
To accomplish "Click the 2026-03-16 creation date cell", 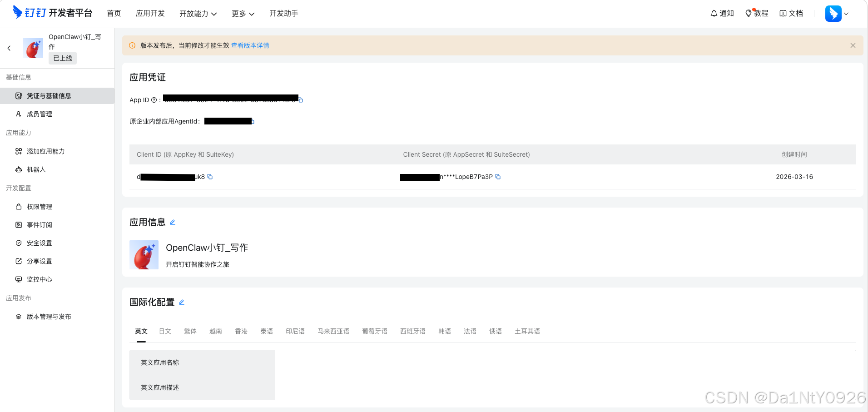I will coord(794,177).
